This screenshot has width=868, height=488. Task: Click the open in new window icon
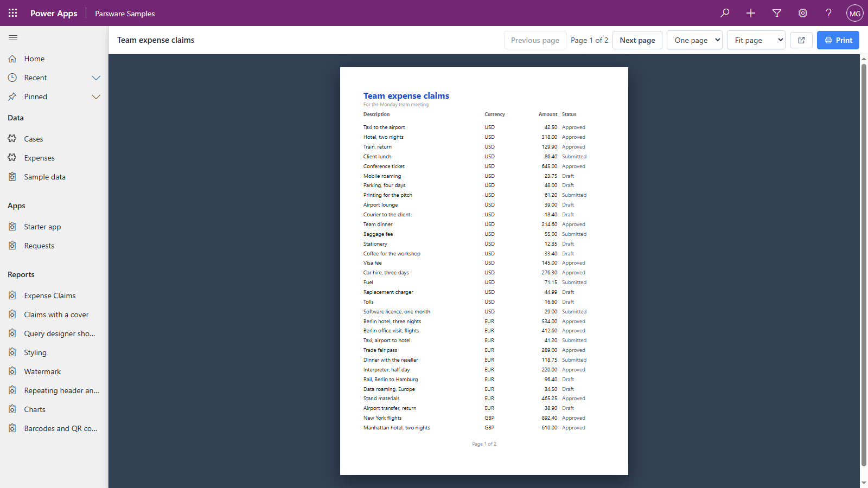801,40
